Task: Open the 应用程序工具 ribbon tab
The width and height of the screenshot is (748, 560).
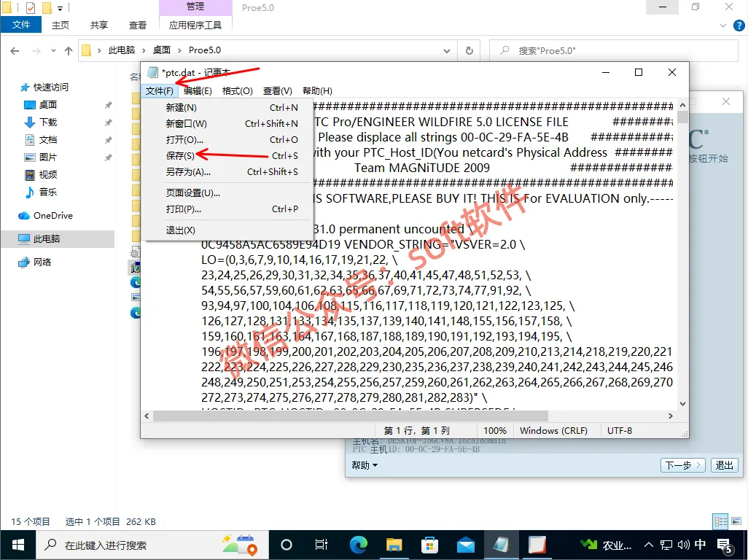Action: [x=195, y=25]
